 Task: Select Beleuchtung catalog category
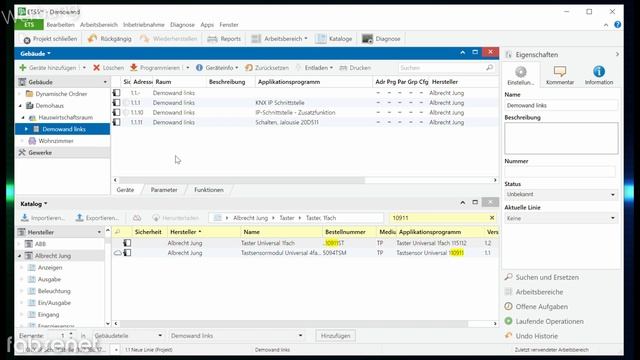click(54, 291)
